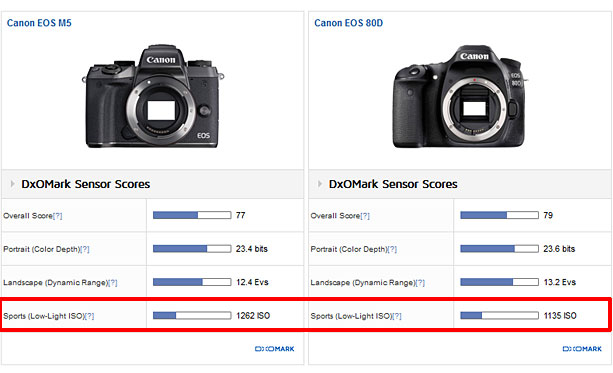Click the Canon EOS 80D camera image
This screenshot has height=373, width=613.
(x=460, y=97)
